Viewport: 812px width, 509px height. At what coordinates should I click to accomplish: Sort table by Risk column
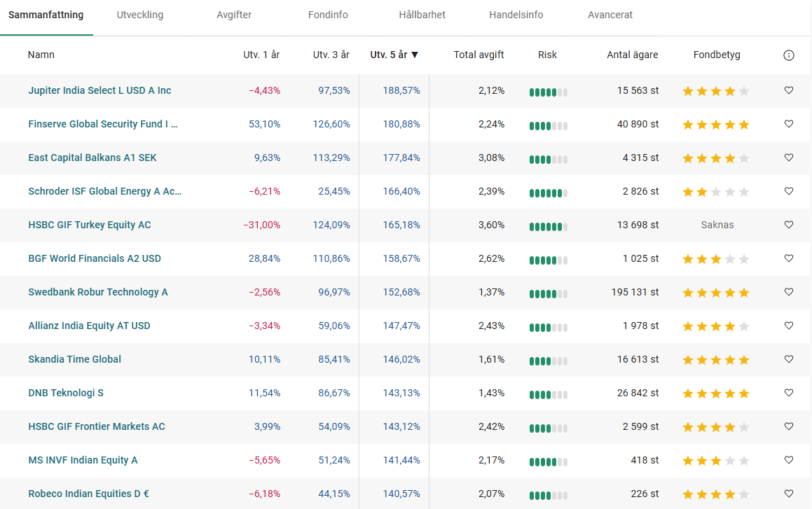[547, 55]
